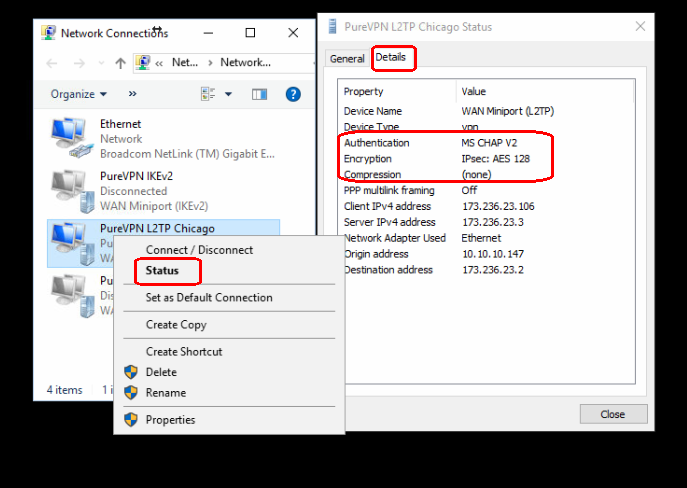Select the Ethernet connection name
Image resolution: width=687 pixels, height=488 pixels.
[120, 124]
